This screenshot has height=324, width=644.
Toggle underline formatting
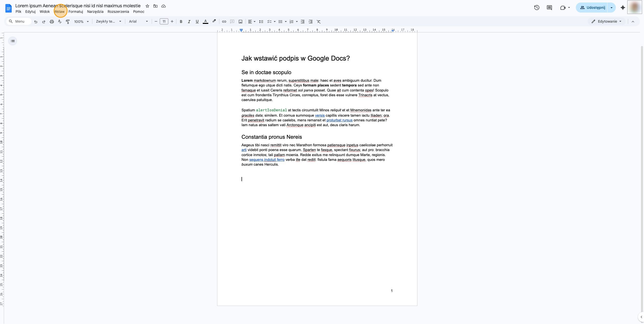[197, 22]
